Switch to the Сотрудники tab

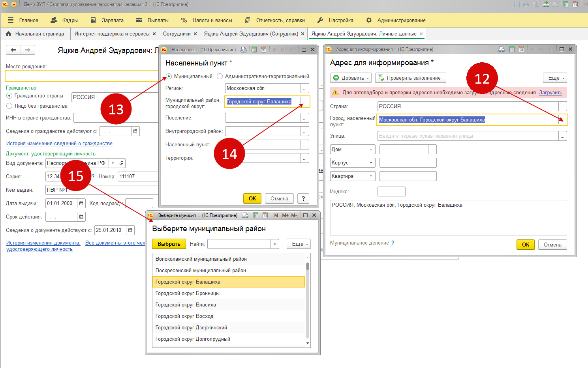[x=177, y=34]
